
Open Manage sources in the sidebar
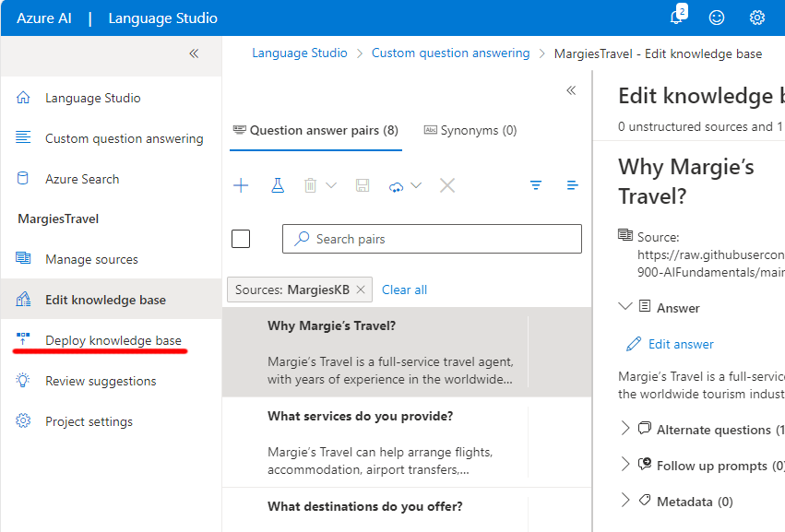(x=111, y=259)
